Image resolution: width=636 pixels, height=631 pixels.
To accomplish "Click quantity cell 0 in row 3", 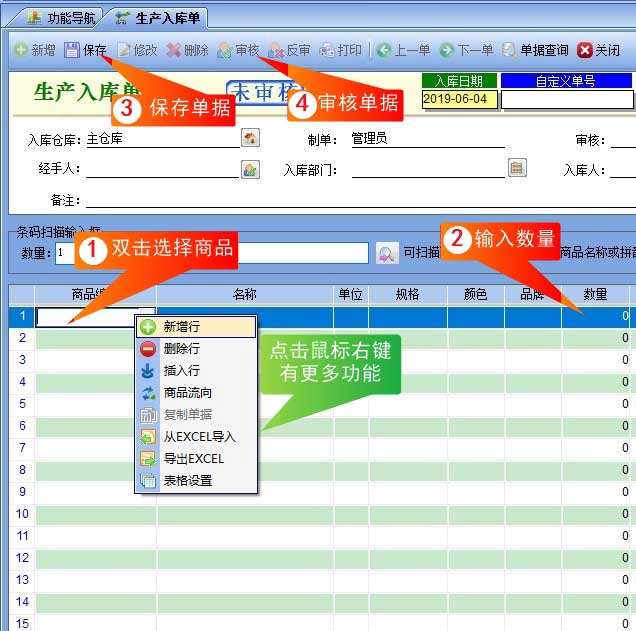I will click(x=595, y=360).
